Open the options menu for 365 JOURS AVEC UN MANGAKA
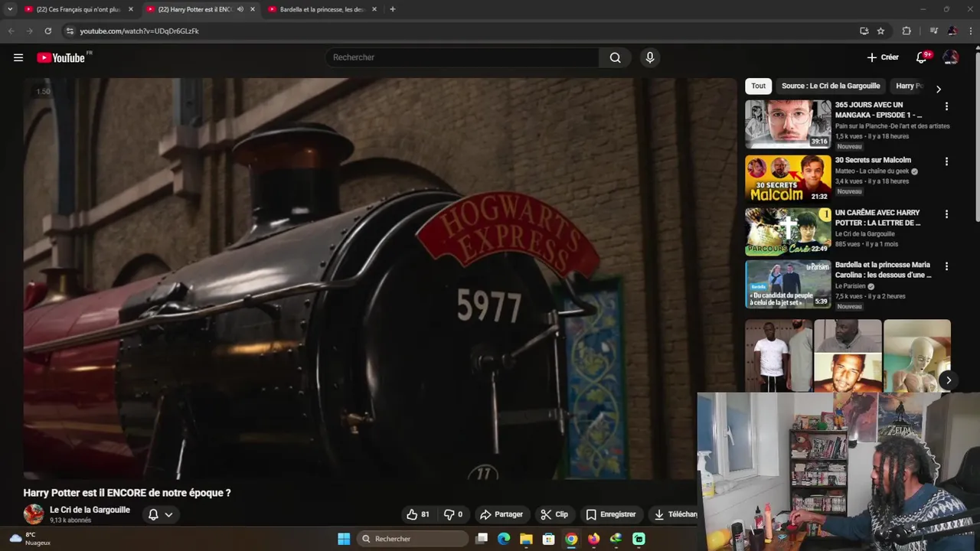This screenshot has width=980, height=551. pyautogui.click(x=946, y=106)
